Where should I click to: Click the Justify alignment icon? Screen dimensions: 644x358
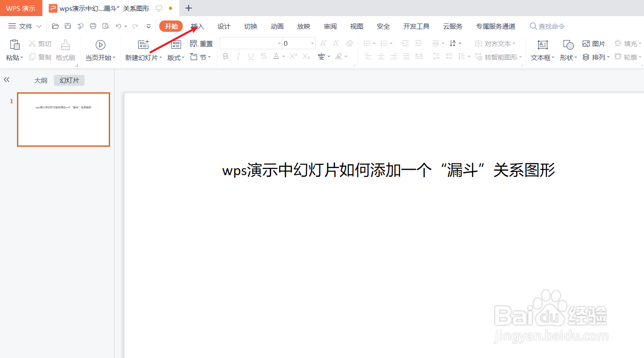(x=406, y=57)
